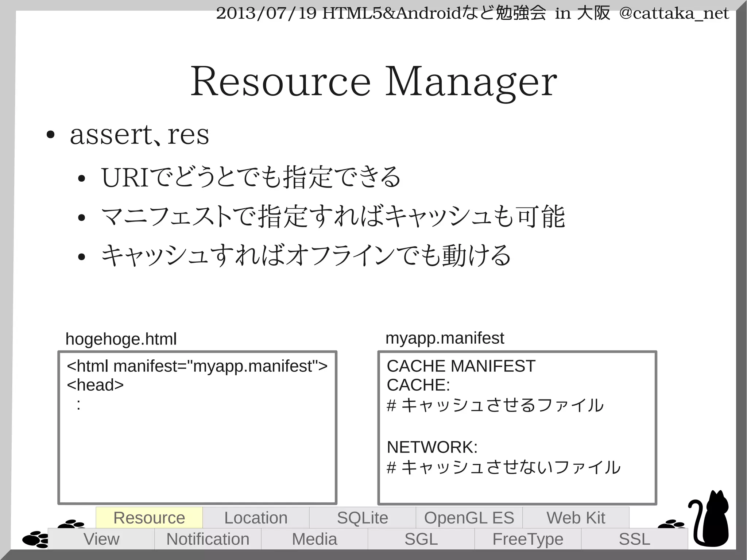Click the @cattaka_net handle in header
This screenshot has height=560, width=747.
click(x=674, y=13)
